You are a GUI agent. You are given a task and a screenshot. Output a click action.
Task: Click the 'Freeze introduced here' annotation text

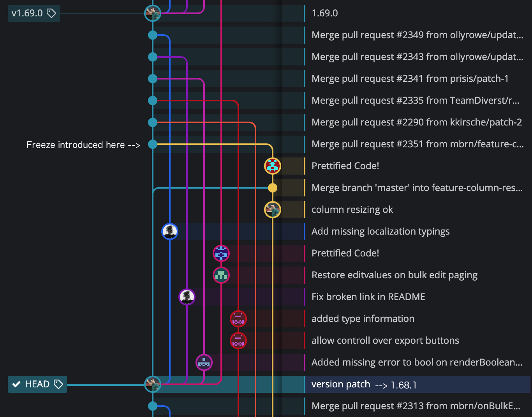tap(83, 145)
